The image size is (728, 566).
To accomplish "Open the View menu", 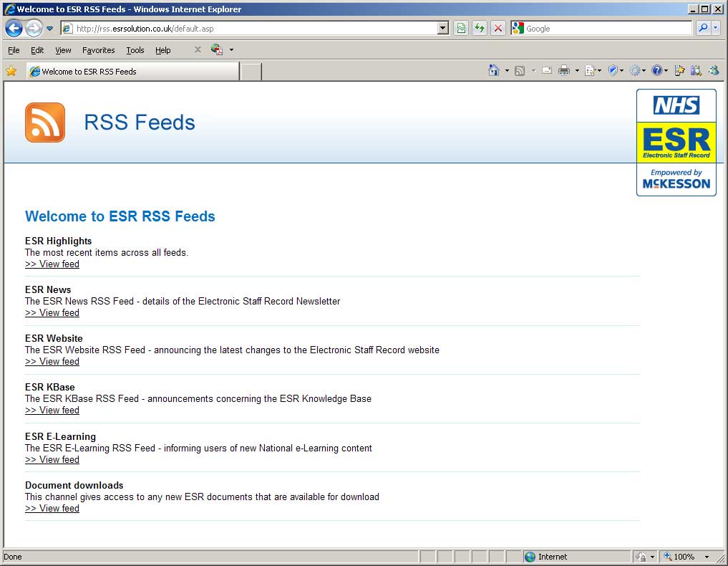I will point(63,50).
